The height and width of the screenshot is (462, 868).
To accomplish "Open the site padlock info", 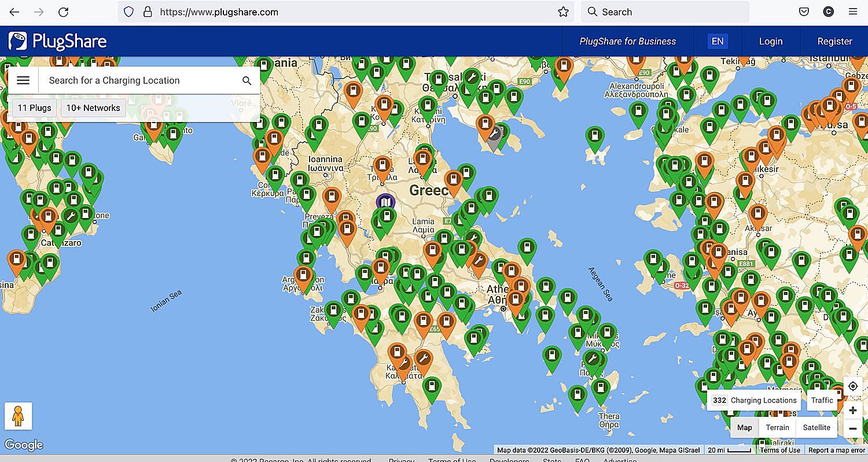I will pyautogui.click(x=148, y=12).
